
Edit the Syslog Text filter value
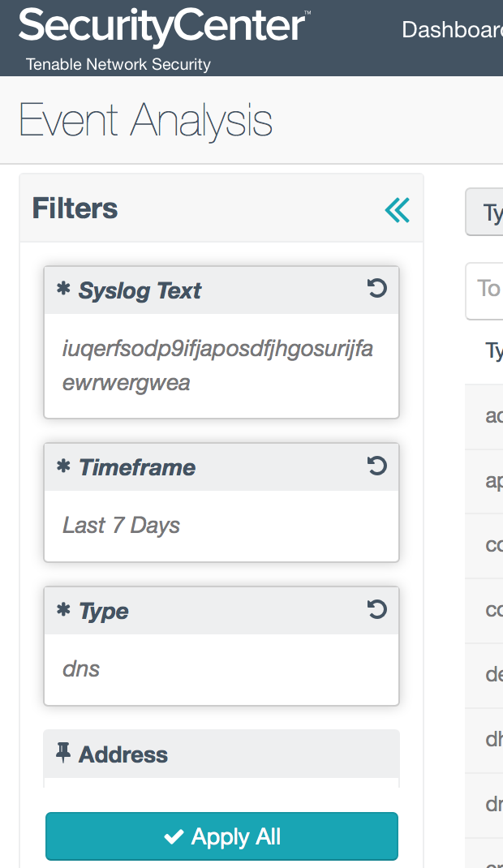(x=221, y=365)
